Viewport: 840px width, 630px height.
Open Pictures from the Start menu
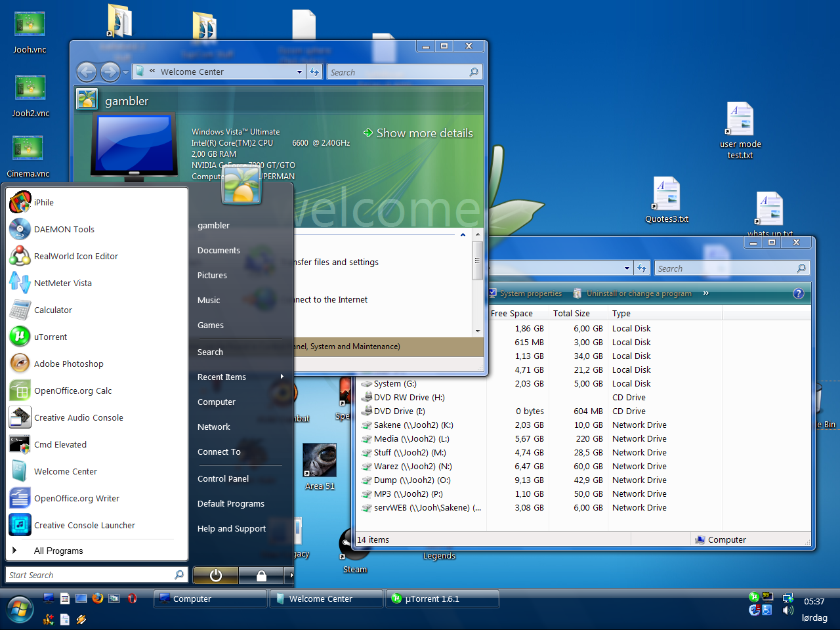point(212,275)
